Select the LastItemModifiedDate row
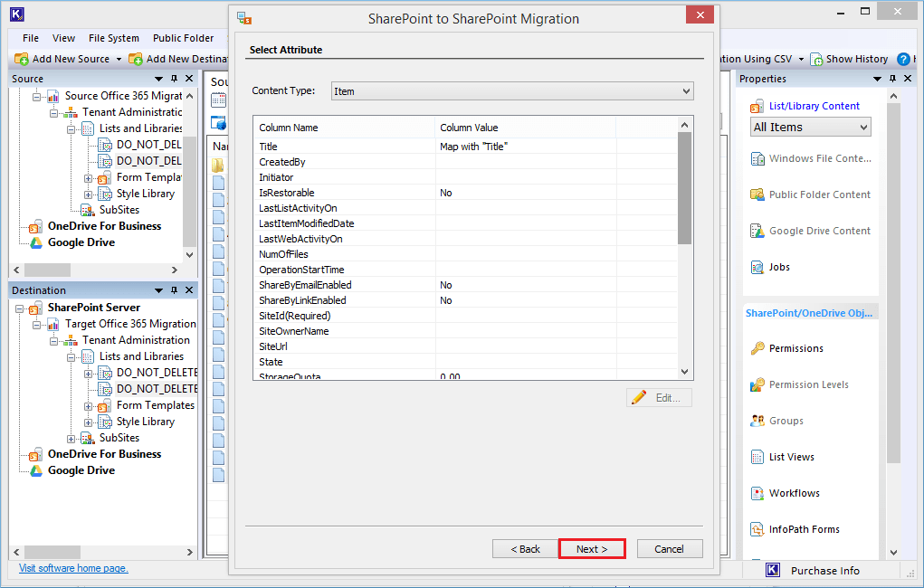Image resolution: width=924 pixels, height=588 pixels. 465,223
